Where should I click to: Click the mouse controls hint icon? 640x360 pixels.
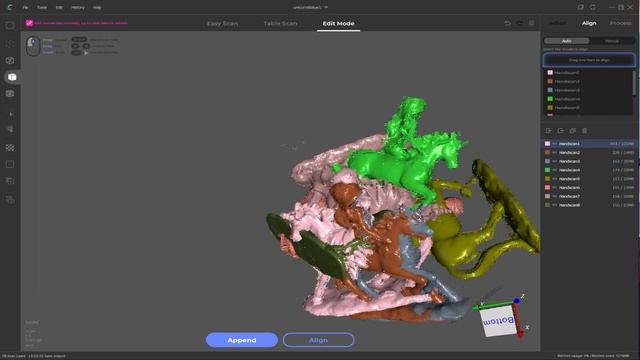point(33,46)
